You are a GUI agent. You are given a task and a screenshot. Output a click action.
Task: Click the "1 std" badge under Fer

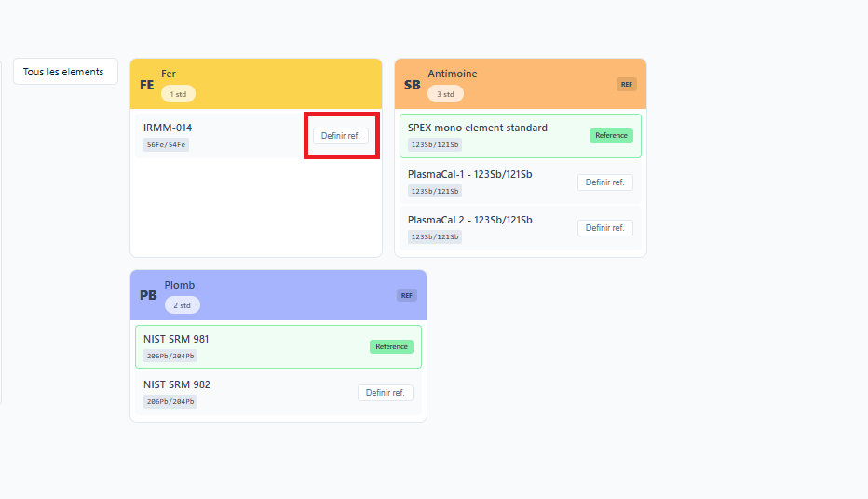click(x=178, y=94)
